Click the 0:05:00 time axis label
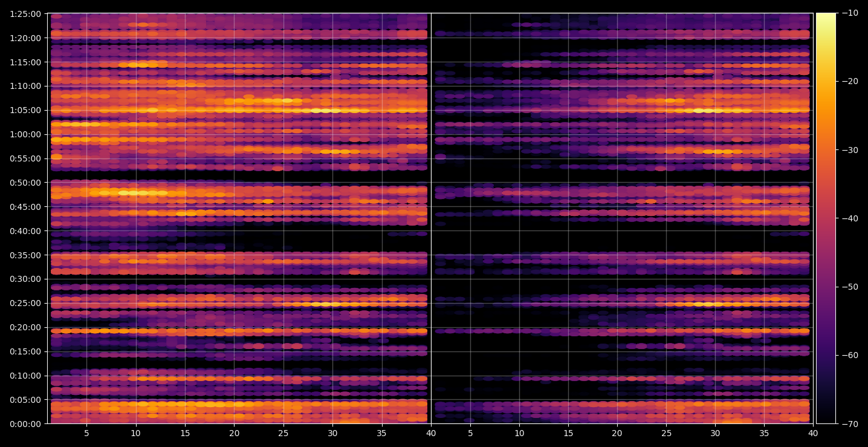Screen dimensions: 868x447 point(25,399)
